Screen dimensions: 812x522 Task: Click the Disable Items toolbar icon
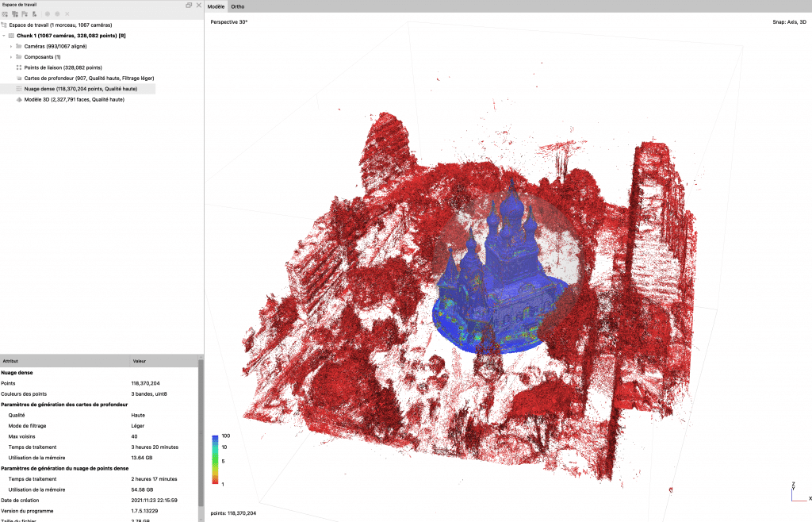pos(57,14)
